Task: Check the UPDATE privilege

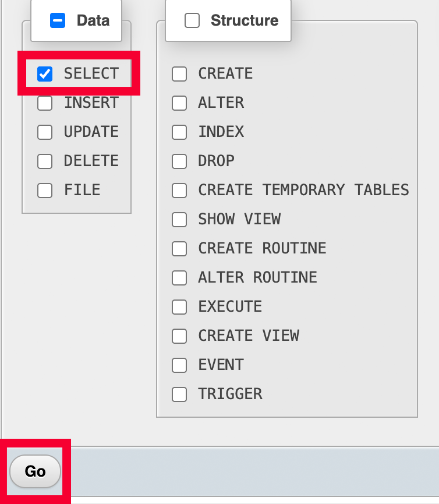Action: tap(45, 132)
